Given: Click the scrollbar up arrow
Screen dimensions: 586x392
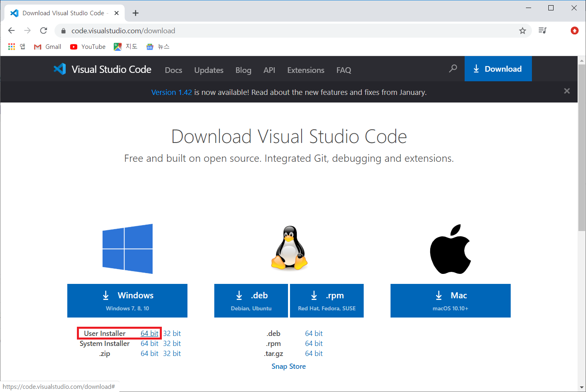Looking at the screenshot, I should pos(582,60).
